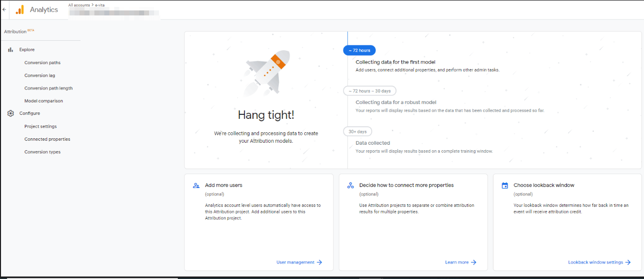Click the rocket illustration

266,73
